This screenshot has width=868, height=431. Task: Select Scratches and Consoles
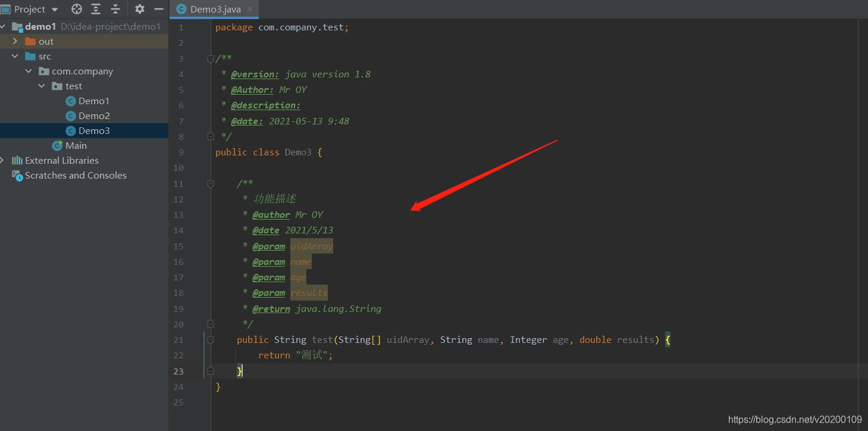pyautogui.click(x=76, y=176)
